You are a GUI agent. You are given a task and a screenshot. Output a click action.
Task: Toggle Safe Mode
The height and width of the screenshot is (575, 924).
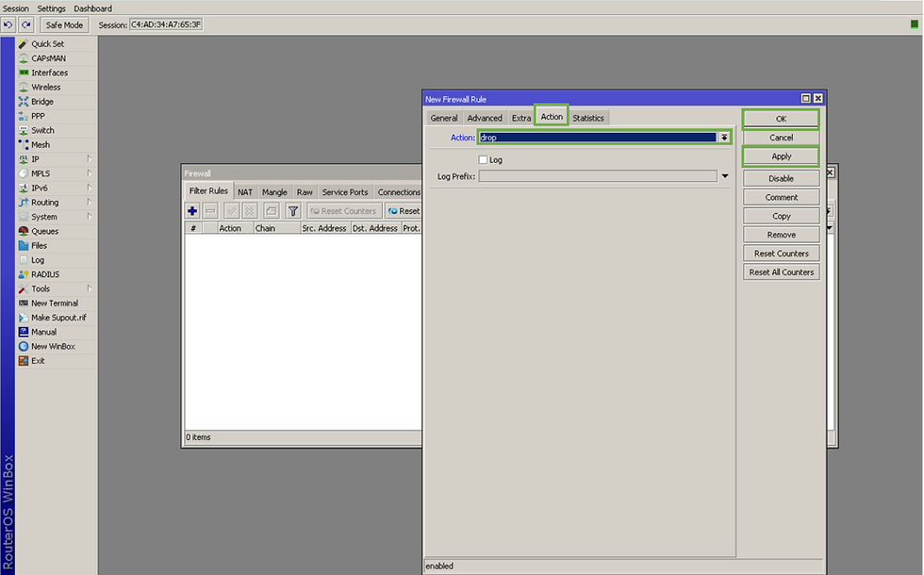pyautogui.click(x=64, y=25)
